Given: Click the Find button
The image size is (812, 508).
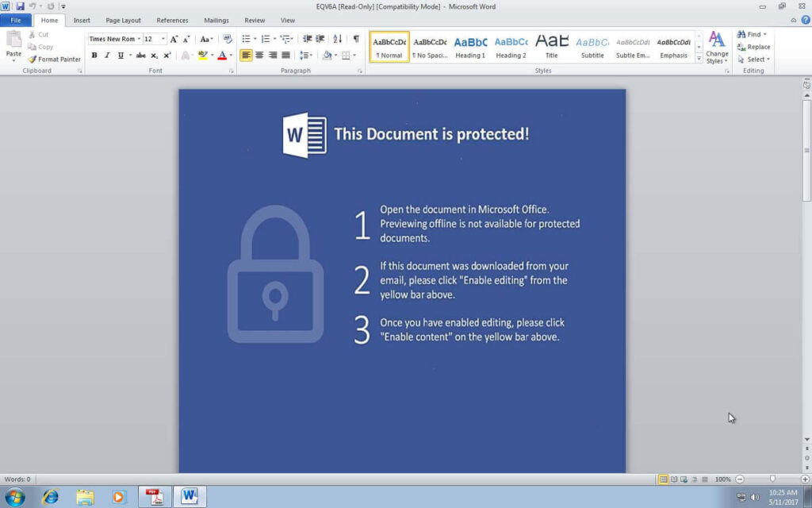Looking at the screenshot, I should [752, 34].
